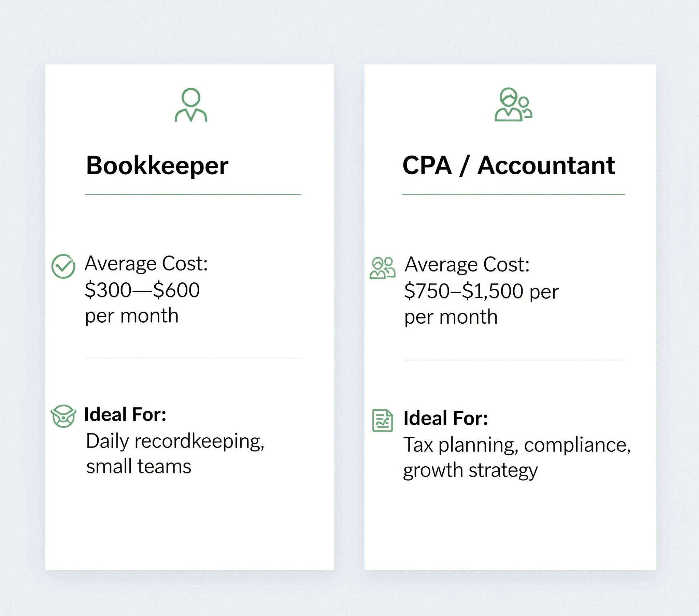Click the document chart icon beside CPA Ideal For
This screenshot has height=616, width=699.
click(382, 421)
